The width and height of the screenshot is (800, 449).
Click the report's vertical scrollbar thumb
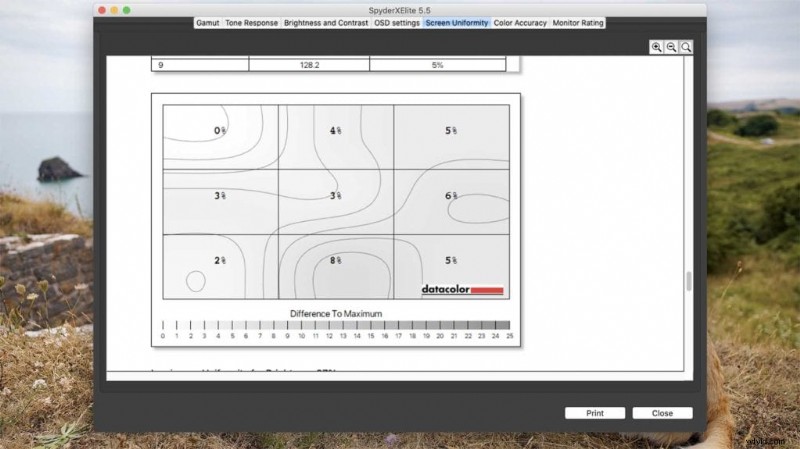[689, 281]
